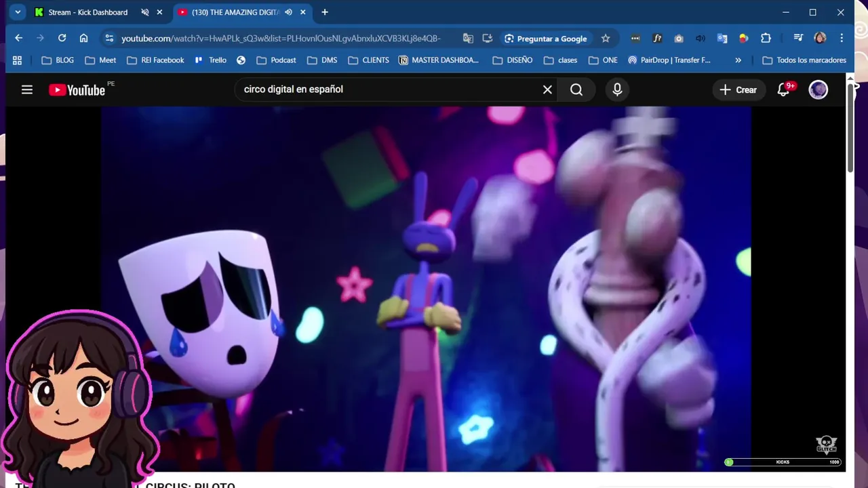Screen dimensions: 868x488
Task: View site information icon in address bar
Action: tap(109, 39)
